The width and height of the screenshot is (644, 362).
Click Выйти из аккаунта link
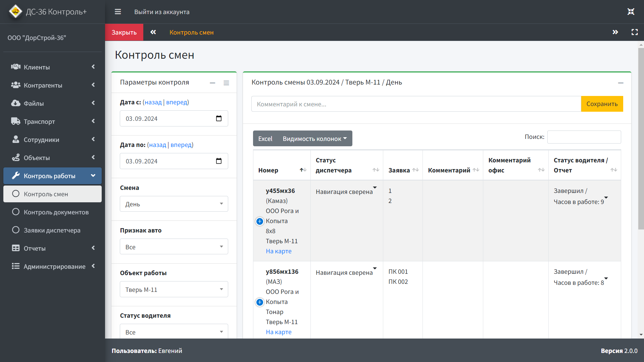point(162,12)
